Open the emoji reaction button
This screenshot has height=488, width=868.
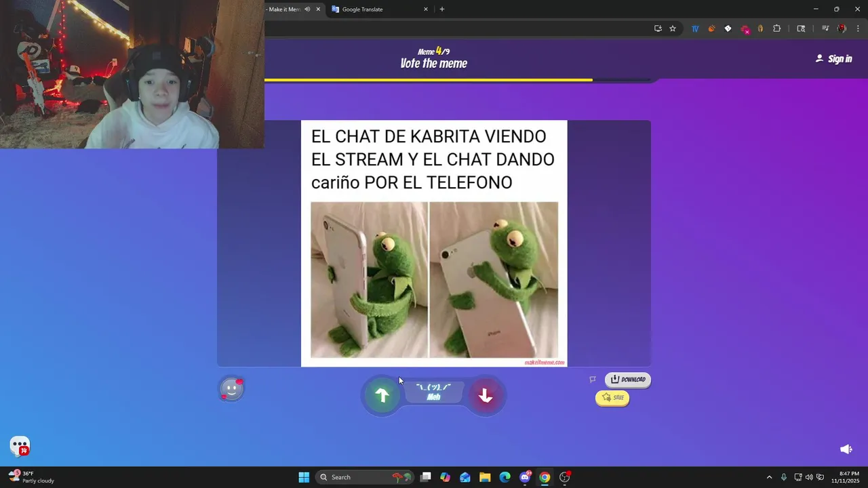pos(232,389)
